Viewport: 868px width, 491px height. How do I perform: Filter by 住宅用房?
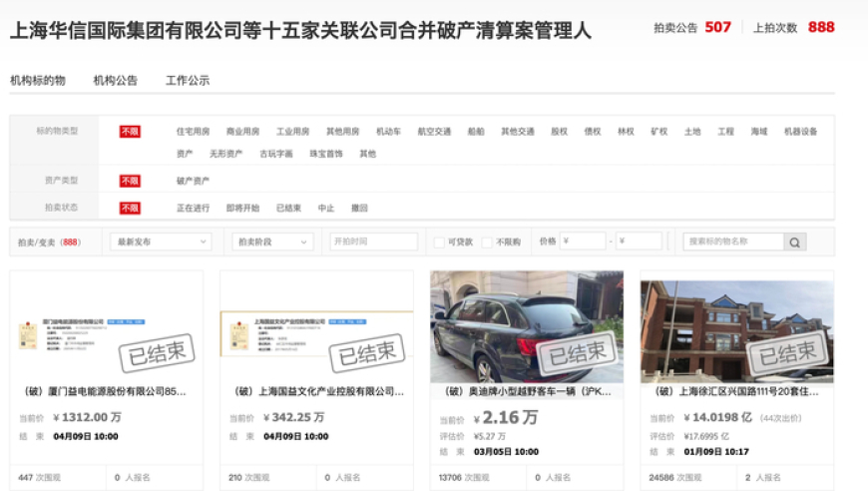tap(193, 132)
